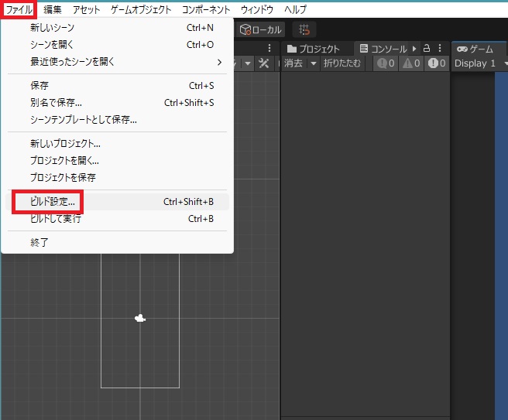This screenshot has height=420, width=508.
Task: Click the 折りたたむ collapse button
Action: [x=342, y=63]
